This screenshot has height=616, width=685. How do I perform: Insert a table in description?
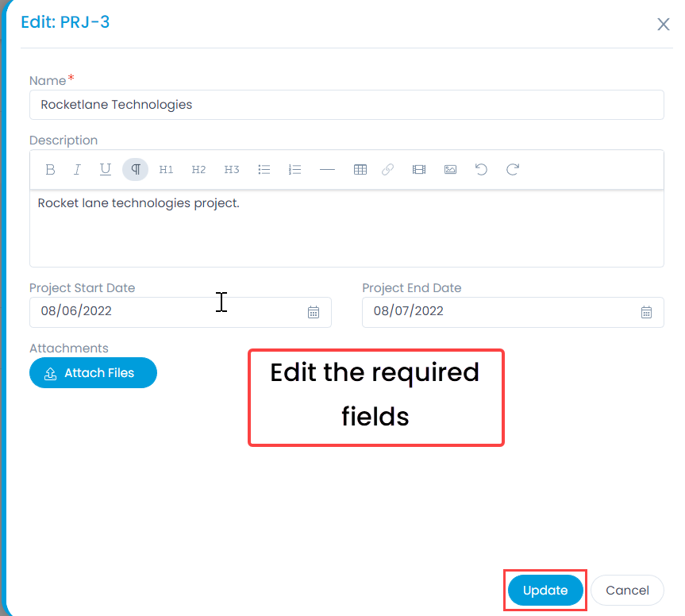[x=360, y=170]
